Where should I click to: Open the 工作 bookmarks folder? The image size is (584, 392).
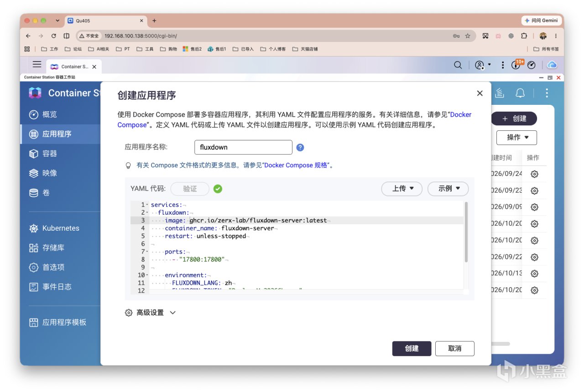50,49
